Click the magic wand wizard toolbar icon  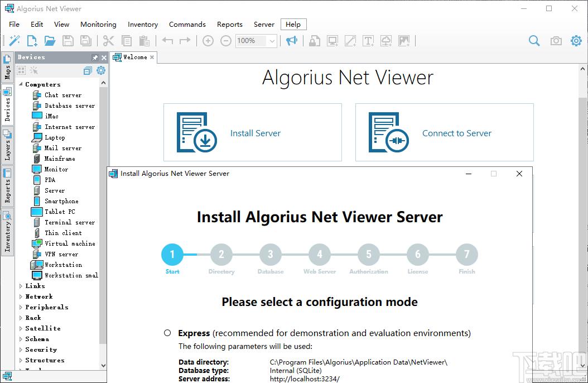(x=15, y=41)
